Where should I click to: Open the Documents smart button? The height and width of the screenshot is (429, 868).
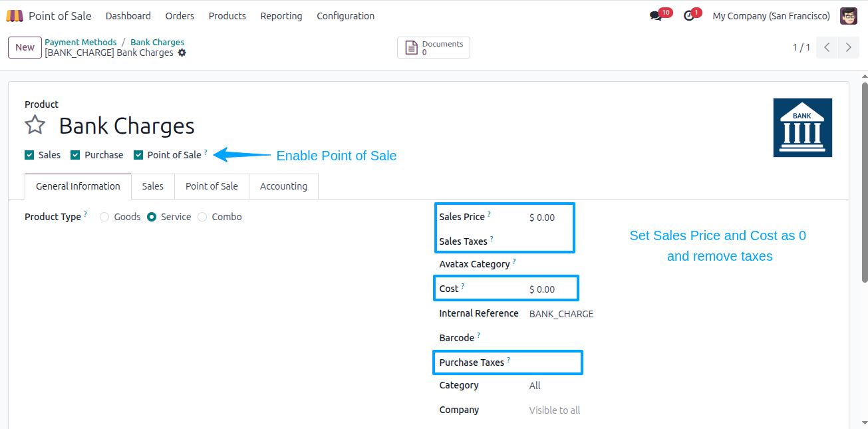434,48
